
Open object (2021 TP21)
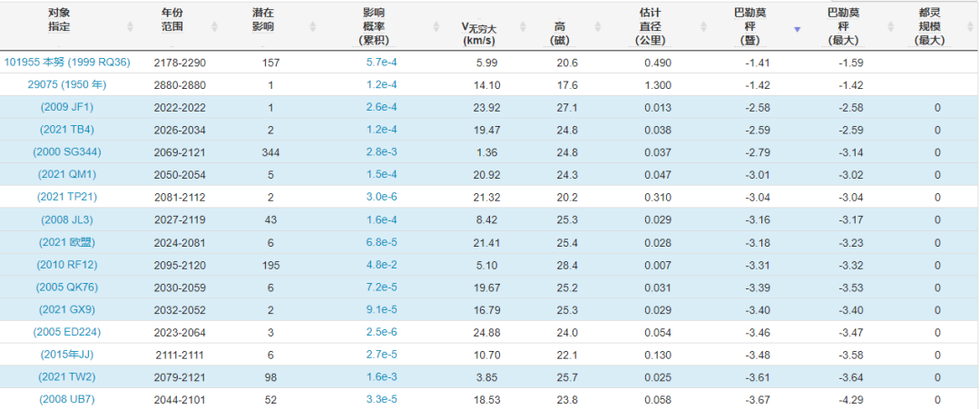tap(67, 198)
